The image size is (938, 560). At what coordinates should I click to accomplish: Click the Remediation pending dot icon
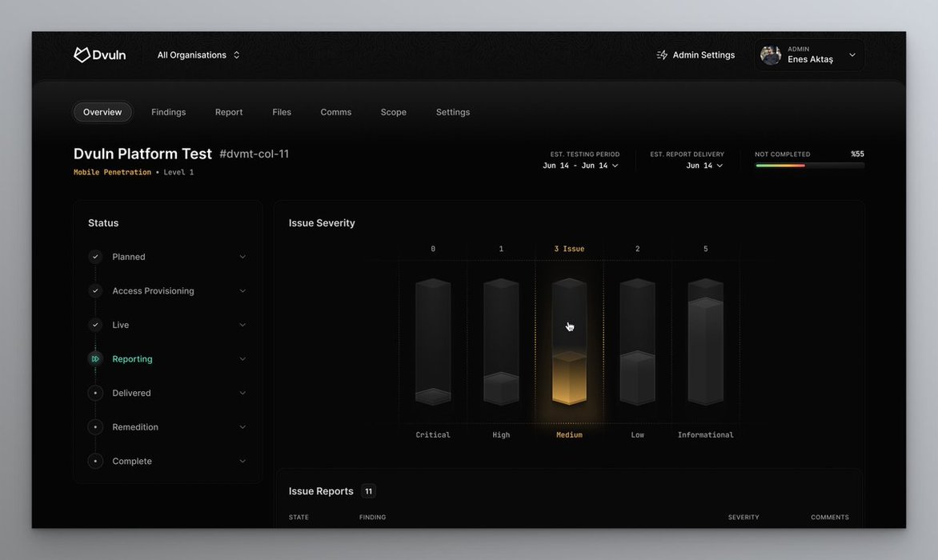click(x=95, y=427)
